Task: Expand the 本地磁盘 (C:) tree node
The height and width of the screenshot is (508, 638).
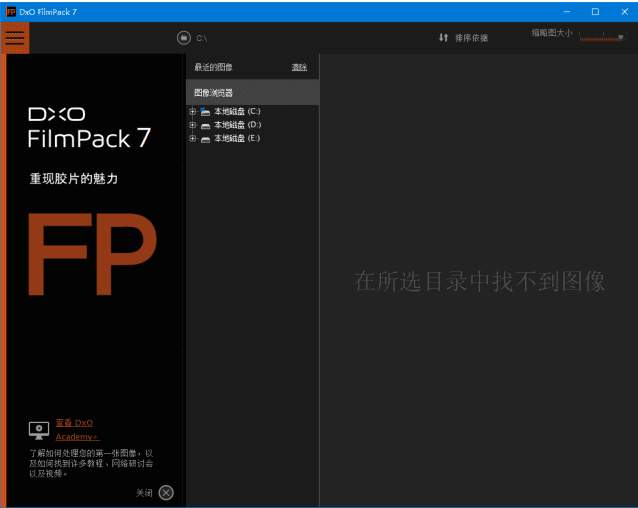Action: point(193,111)
